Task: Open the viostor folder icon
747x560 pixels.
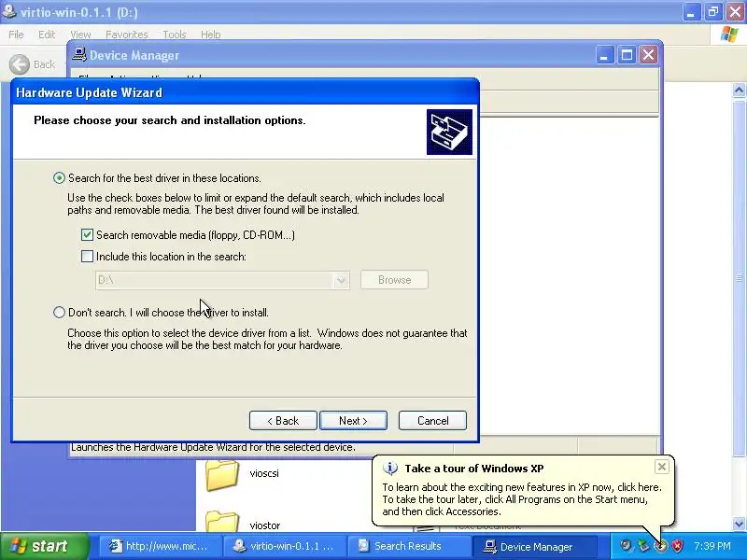Action: click(x=222, y=521)
